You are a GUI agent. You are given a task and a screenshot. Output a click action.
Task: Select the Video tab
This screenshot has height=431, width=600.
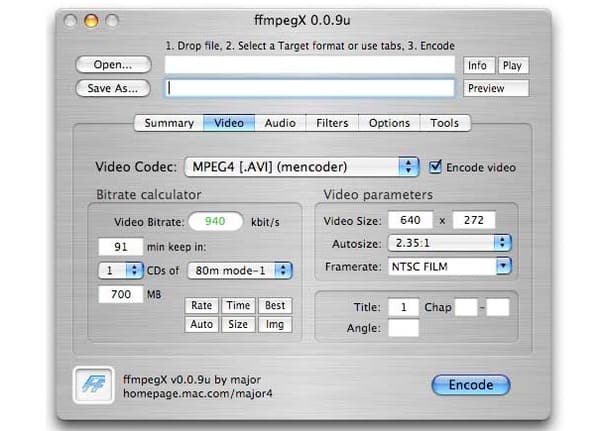(x=229, y=123)
